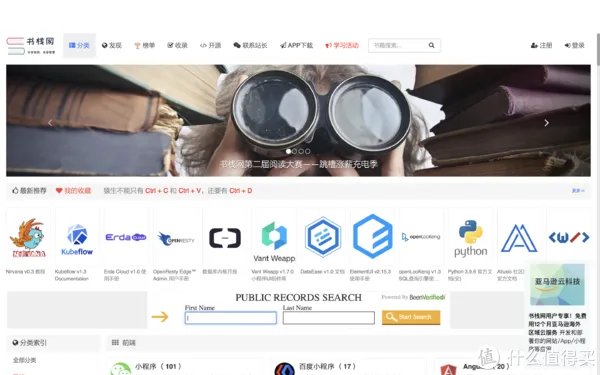The height and width of the screenshot is (375, 600).
Task: Open the Vant Weapp book cover icon
Action: pos(274,241)
